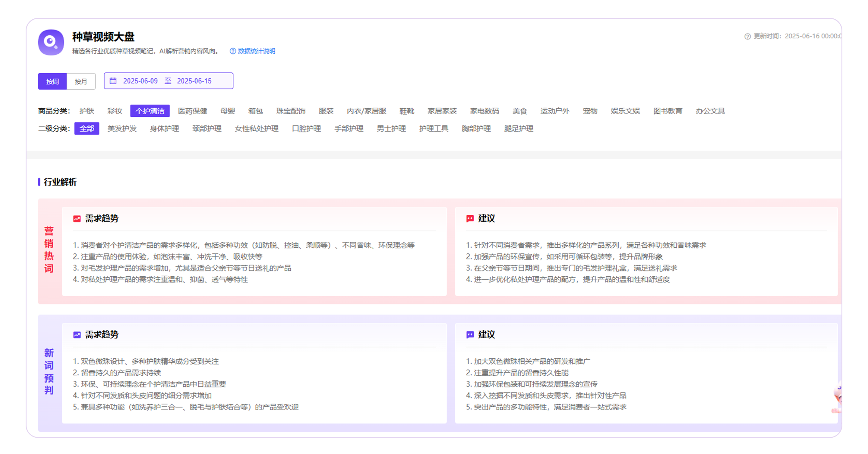Click the question mark icon beside 数据统计说明
This screenshot has height=454, width=868.
pyautogui.click(x=232, y=51)
